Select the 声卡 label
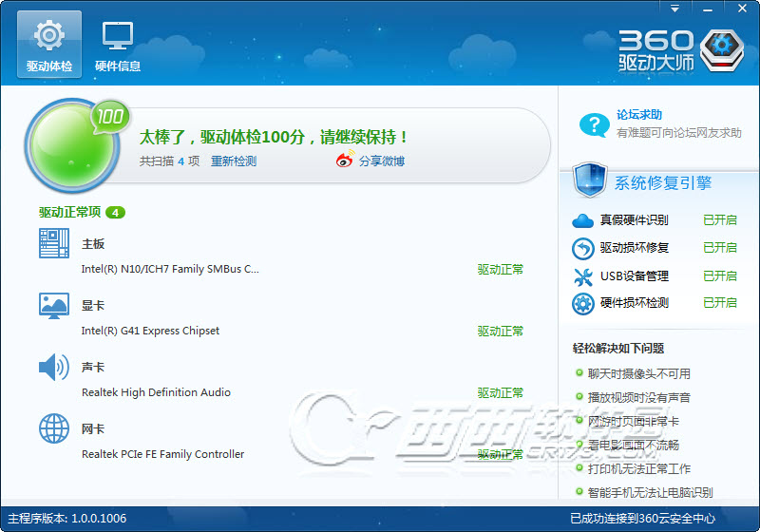This screenshot has height=532, width=760. pyautogui.click(x=93, y=368)
